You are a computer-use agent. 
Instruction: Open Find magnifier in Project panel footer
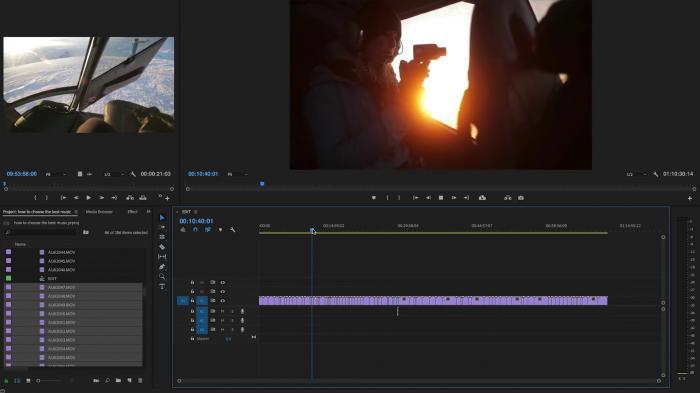pos(107,380)
